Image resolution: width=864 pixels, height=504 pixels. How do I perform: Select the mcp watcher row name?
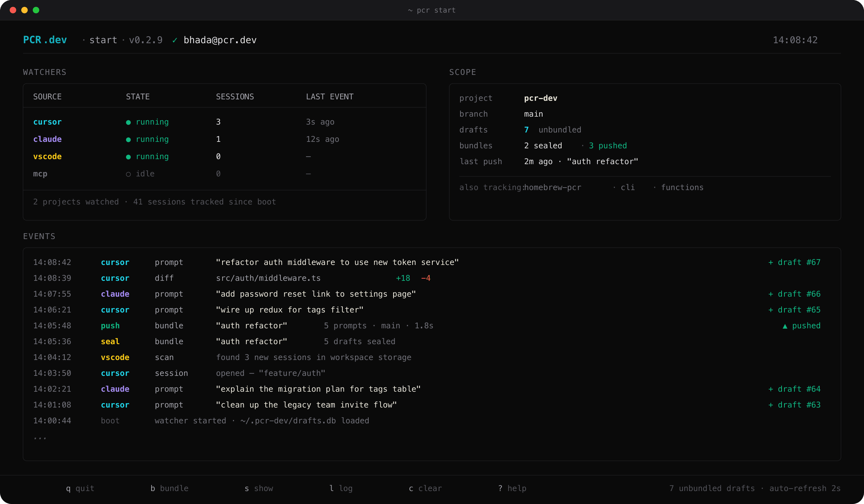coord(40,174)
